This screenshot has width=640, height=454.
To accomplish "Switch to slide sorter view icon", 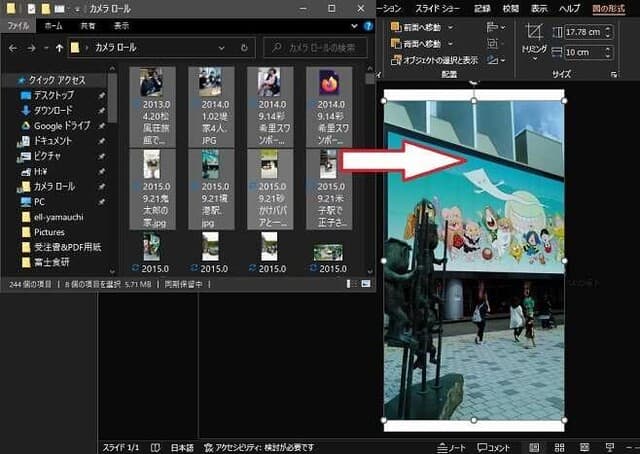I will point(560,446).
